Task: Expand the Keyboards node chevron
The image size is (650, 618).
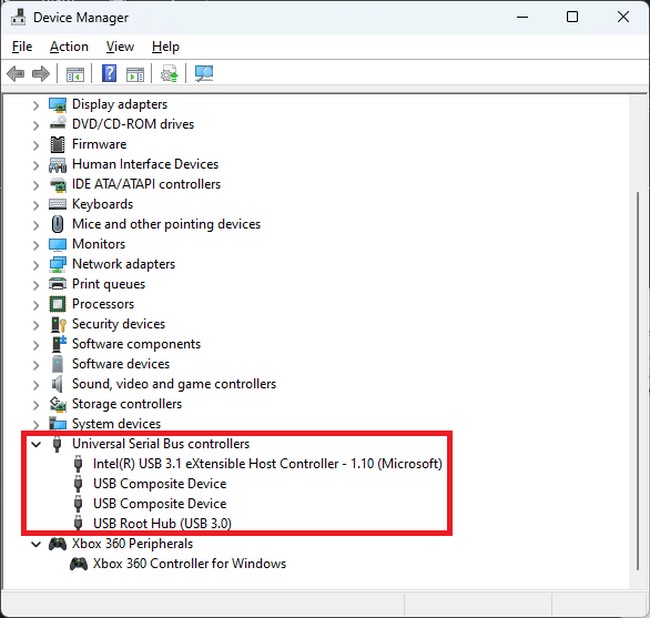Action: [36, 205]
